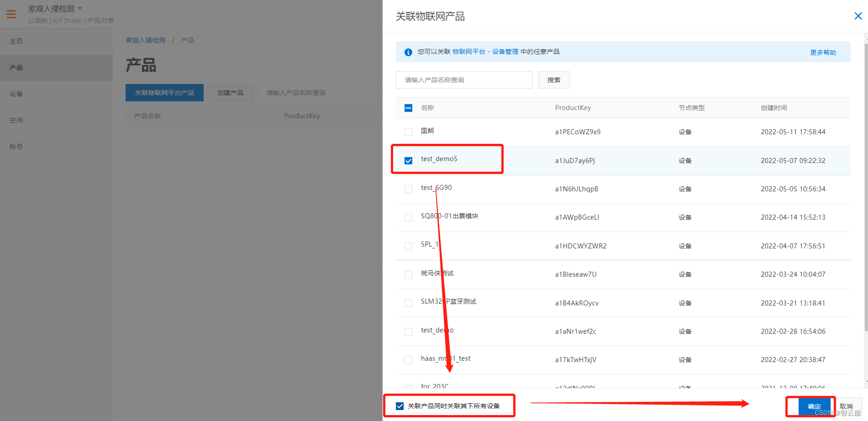Focus the 请输入产品名称查询 field in the panel
The width and height of the screenshot is (868, 421).
(464, 80)
